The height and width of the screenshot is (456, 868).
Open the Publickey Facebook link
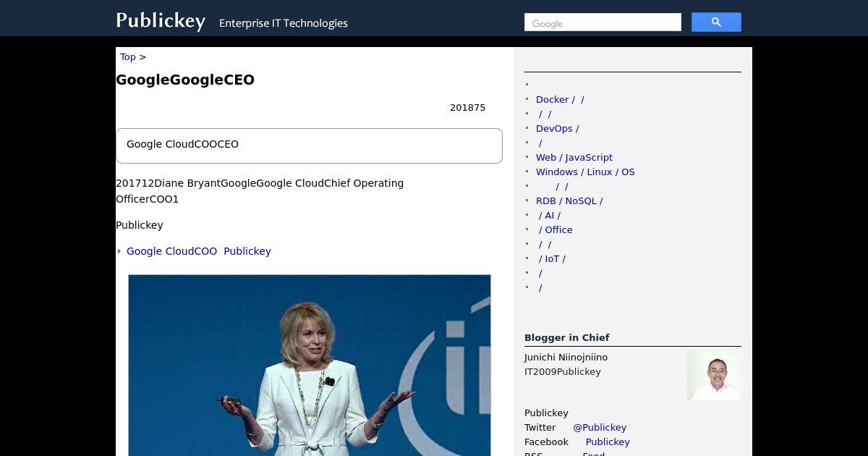click(608, 442)
